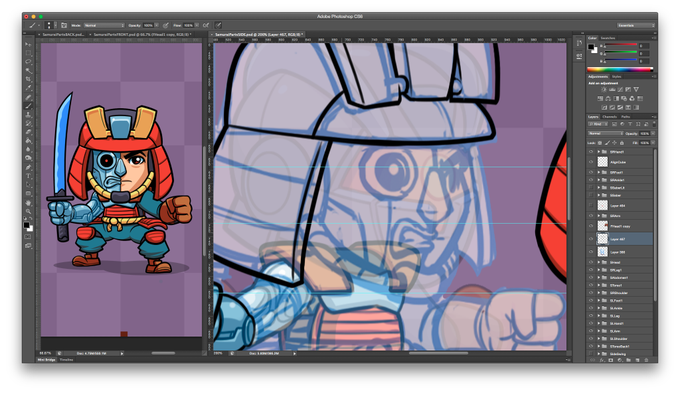
Task: Open the Essentials workspace dropdown
Action: pyautogui.click(x=636, y=26)
